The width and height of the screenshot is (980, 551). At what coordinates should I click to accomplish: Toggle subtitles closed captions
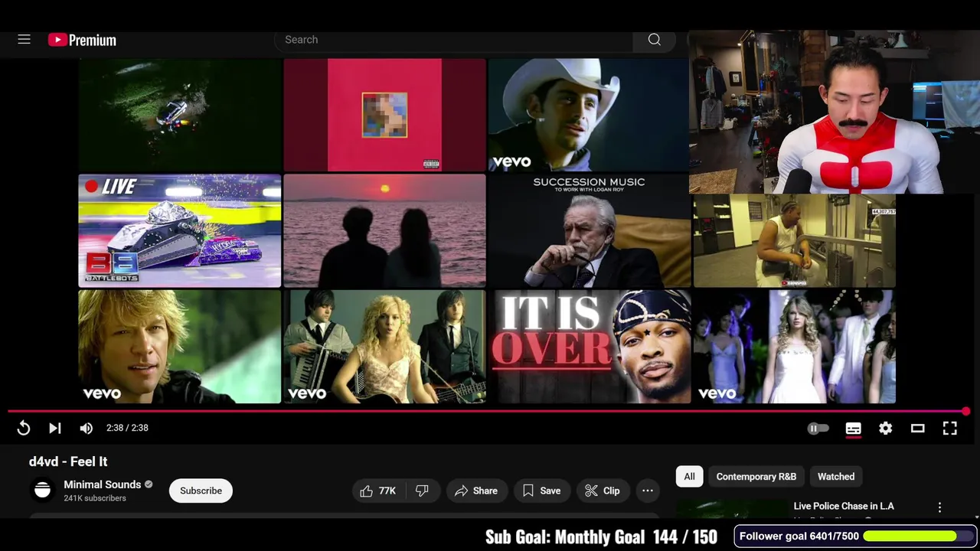click(854, 429)
